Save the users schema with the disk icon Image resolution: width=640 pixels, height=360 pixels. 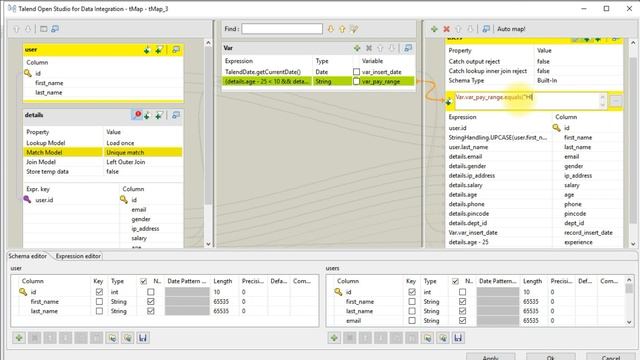pyautogui.click(x=458, y=338)
